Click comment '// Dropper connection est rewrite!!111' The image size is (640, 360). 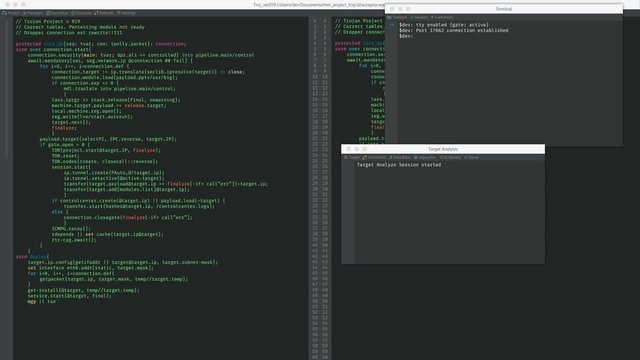pyautogui.click(x=69, y=33)
